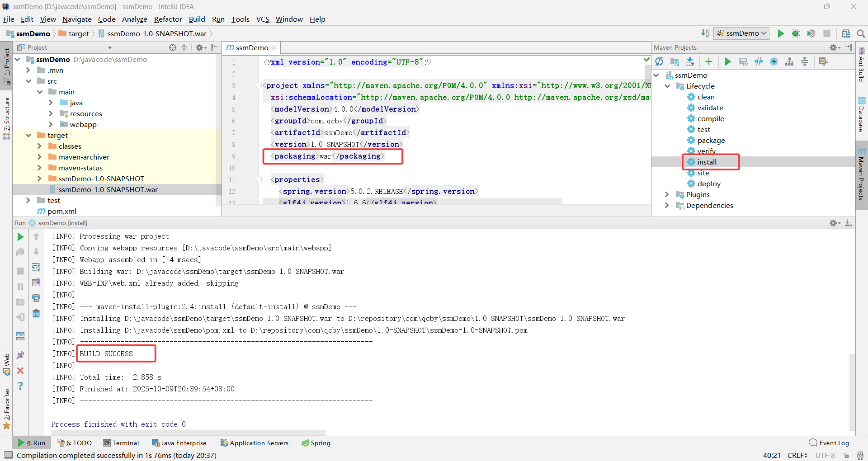The width and height of the screenshot is (868, 461).
Task: Open the Refactor menu
Action: pyautogui.click(x=168, y=19)
